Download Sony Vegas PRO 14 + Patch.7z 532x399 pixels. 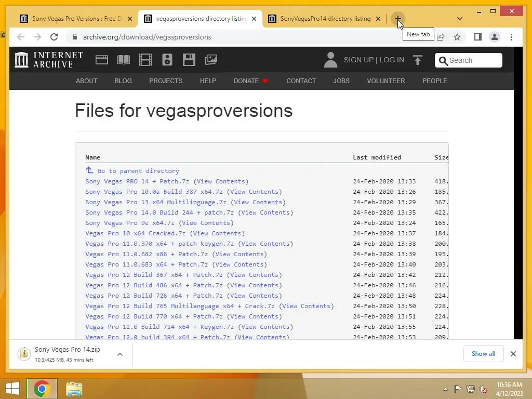click(137, 181)
